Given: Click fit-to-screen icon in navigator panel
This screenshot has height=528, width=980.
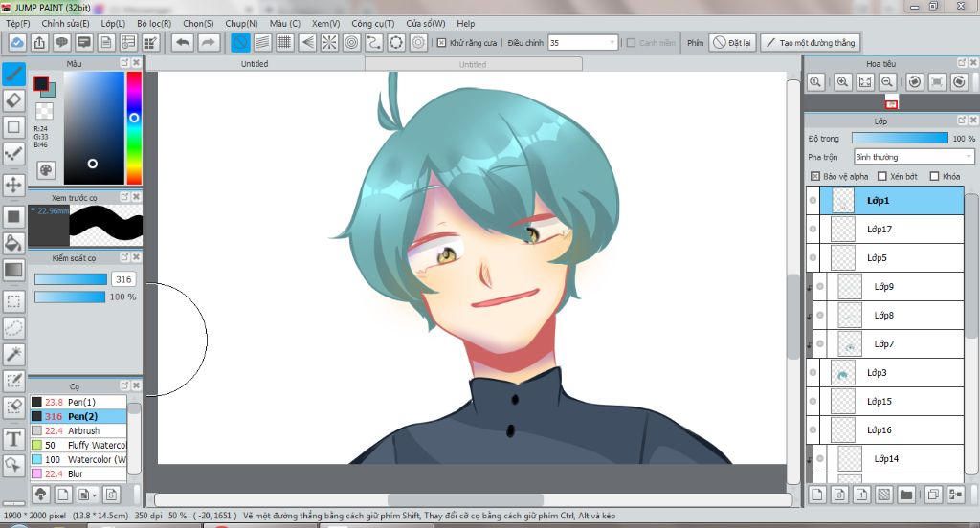Looking at the screenshot, I should coord(865,82).
